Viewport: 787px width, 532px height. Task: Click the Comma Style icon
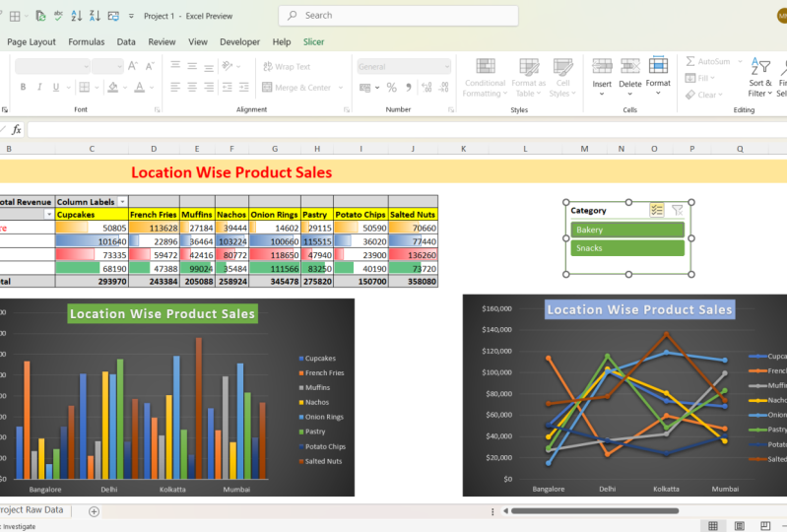[409, 88]
